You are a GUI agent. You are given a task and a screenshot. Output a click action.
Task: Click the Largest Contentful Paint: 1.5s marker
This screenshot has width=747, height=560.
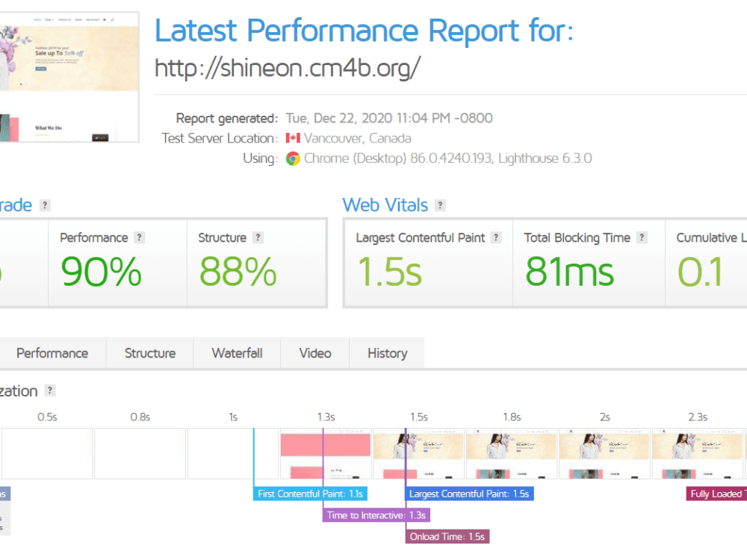(x=469, y=494)
